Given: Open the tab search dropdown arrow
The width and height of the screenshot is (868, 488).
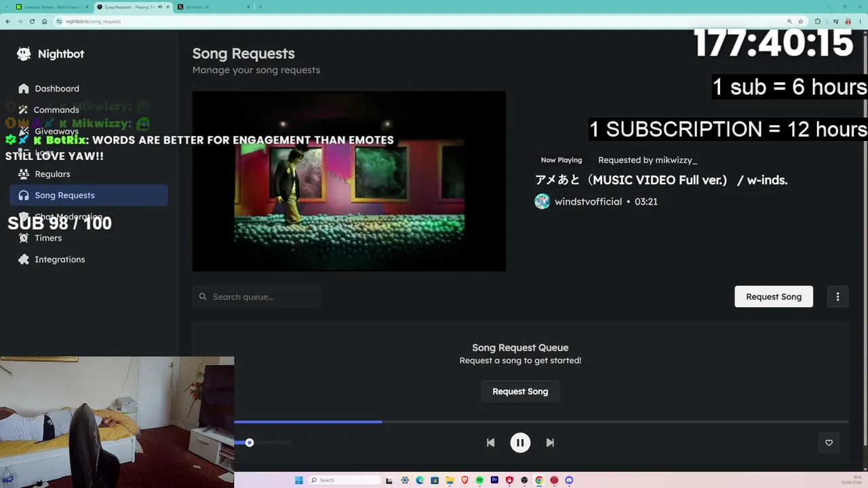Looking at the screenshot, I should [x=7, y=7].
